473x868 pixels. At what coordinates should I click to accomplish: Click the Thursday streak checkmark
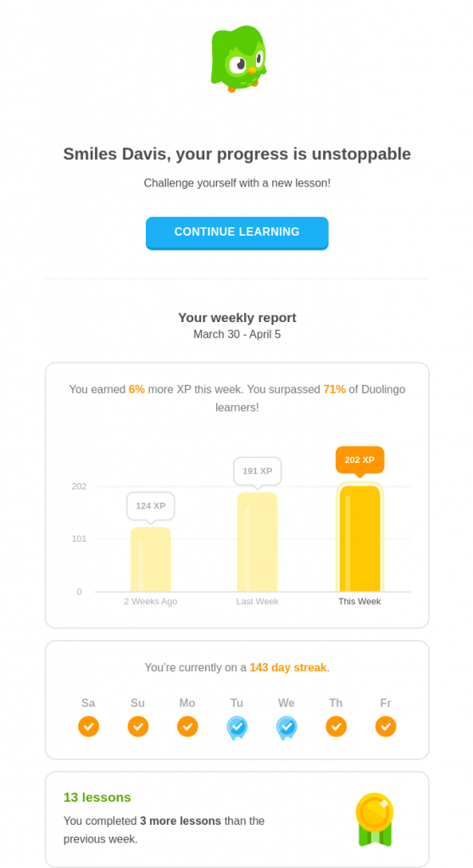click(337, 726)
